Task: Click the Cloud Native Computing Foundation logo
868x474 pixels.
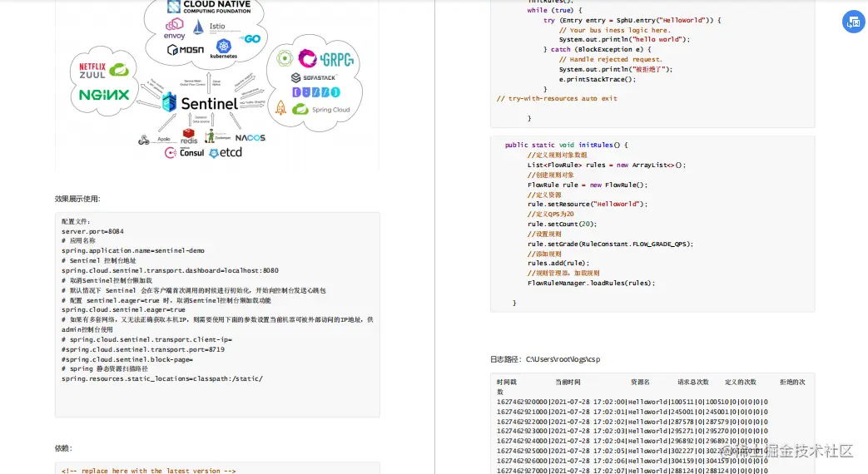Action: (209, 7)
